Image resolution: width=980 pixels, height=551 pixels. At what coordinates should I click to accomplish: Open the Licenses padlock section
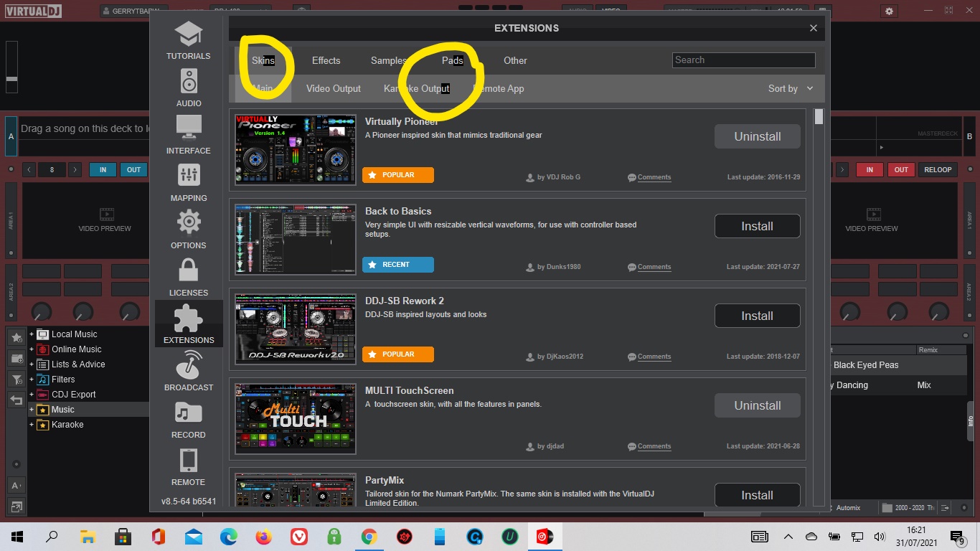[x=189, y=278]
